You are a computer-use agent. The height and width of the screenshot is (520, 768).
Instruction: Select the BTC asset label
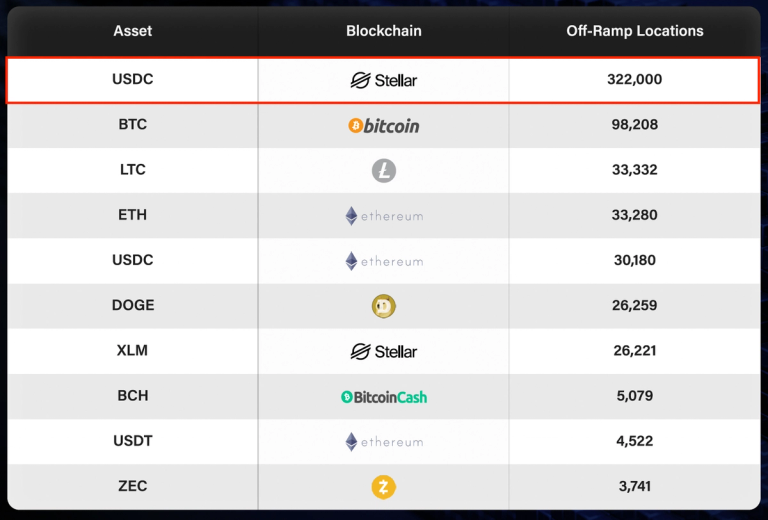tap(132, 125)
